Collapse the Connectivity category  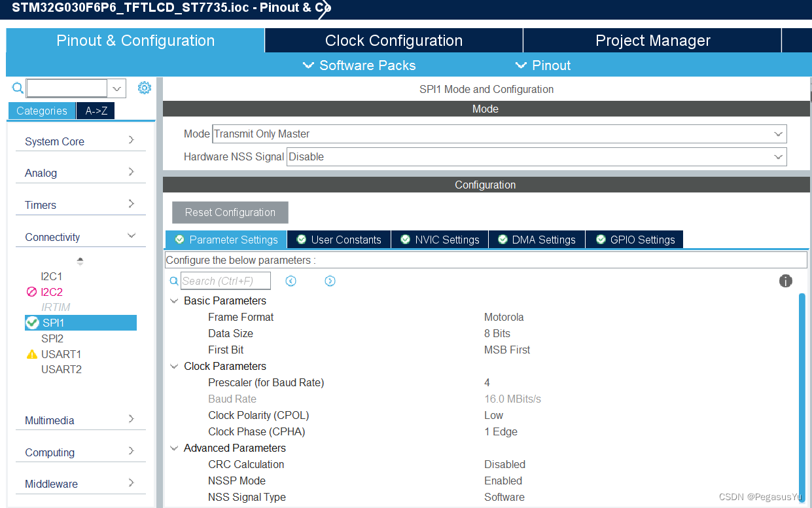point(80,237)
